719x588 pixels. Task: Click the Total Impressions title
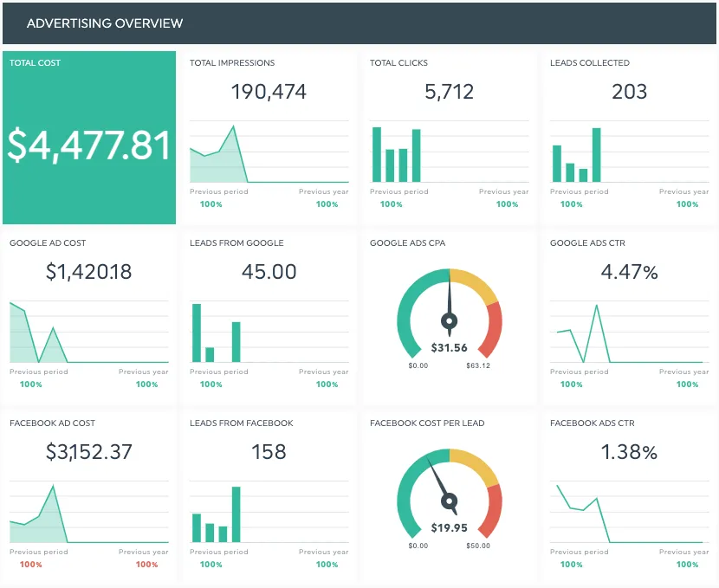[x=232, y=63]
